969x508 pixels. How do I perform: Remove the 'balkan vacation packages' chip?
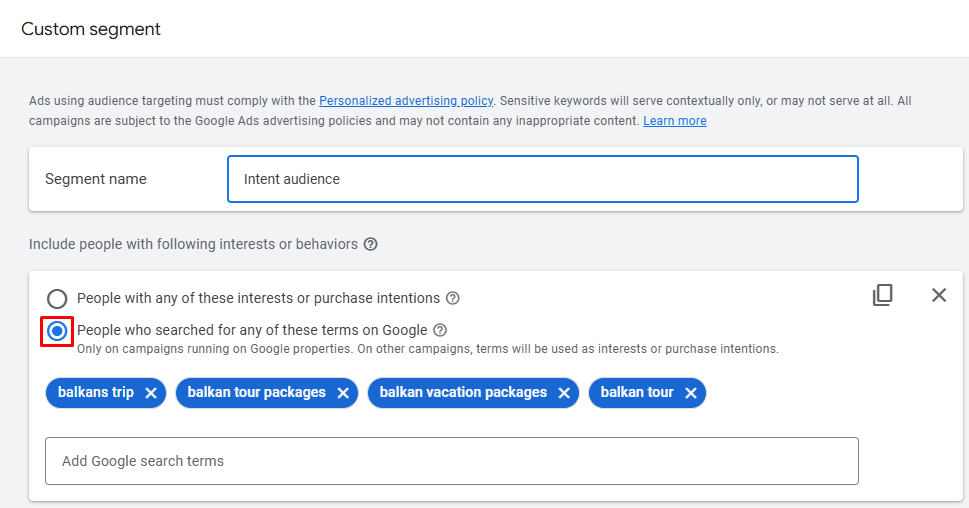click(x=564, y=393)
